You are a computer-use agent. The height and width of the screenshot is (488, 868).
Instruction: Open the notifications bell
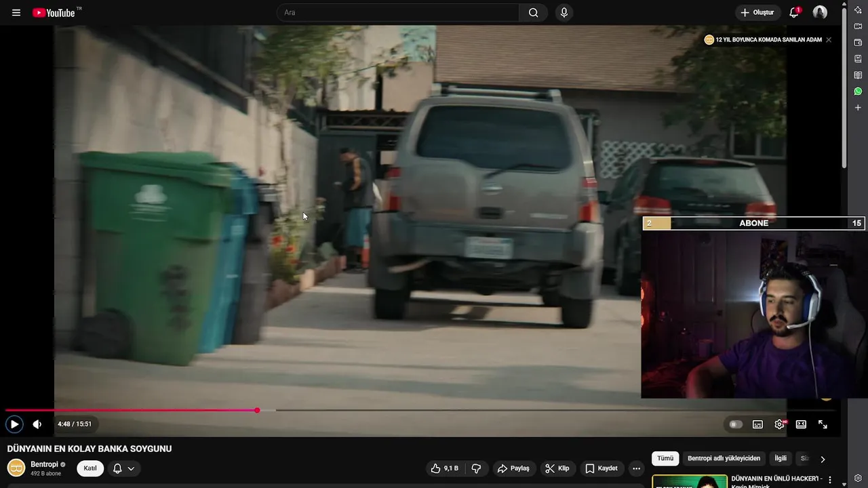pyautogui.click(x=794, y=13)
